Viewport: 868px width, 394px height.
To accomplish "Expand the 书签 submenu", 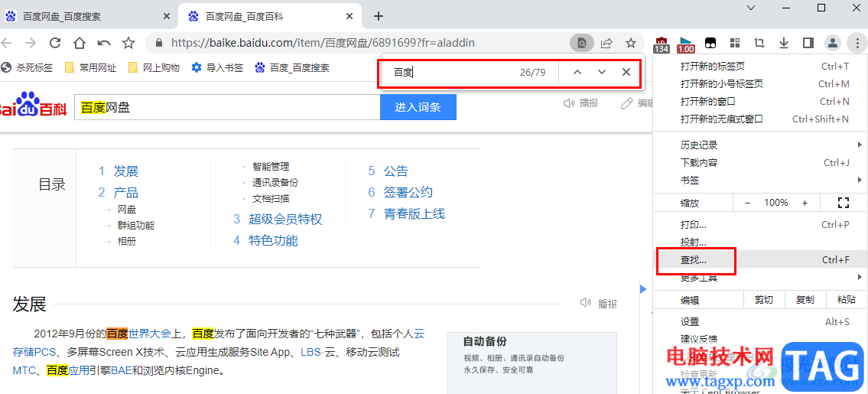I will (x=759, y=180).
